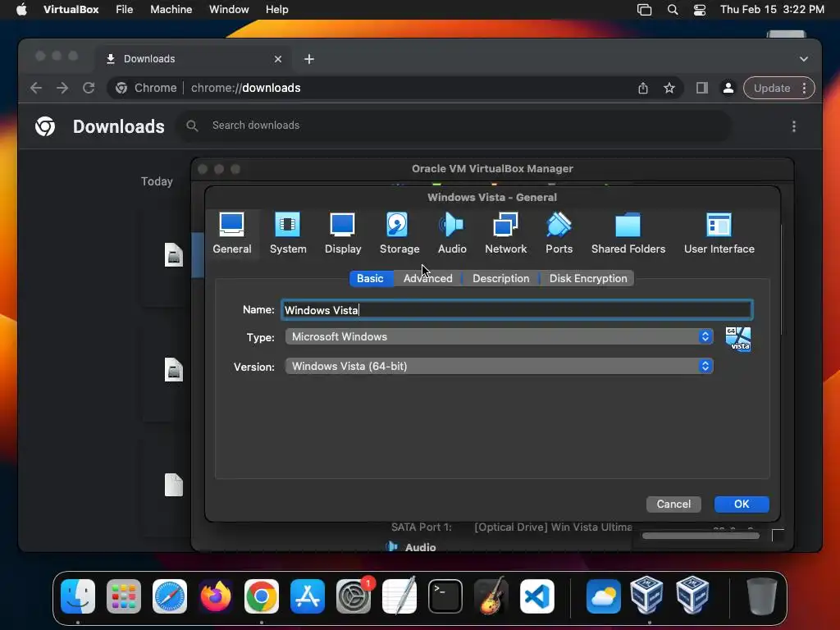Open the Storage settings section
The image size is (840, 630).
[x=399, y=234]
